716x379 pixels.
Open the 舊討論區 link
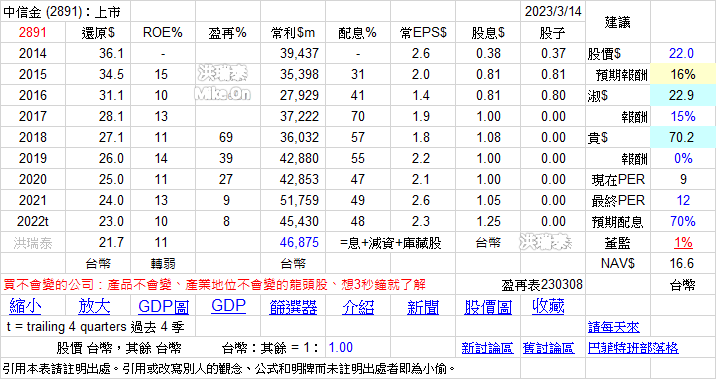548,348
